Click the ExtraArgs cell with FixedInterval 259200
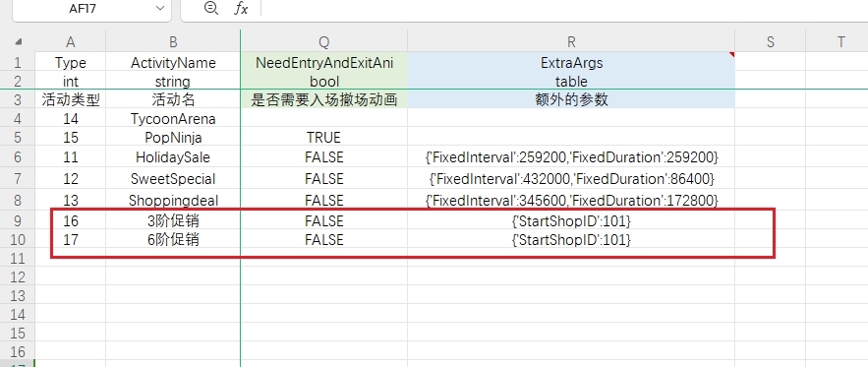 coord(571,157)
